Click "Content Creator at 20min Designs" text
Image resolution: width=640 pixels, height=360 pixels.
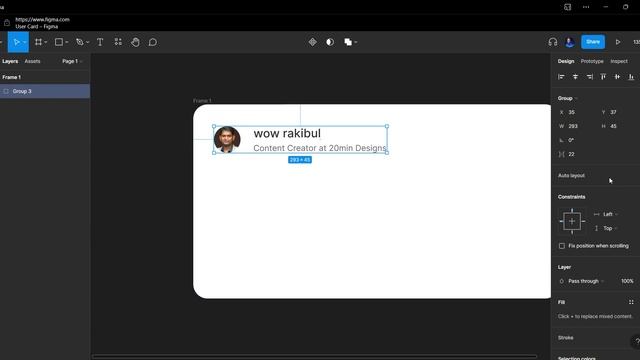pos(320,148)
